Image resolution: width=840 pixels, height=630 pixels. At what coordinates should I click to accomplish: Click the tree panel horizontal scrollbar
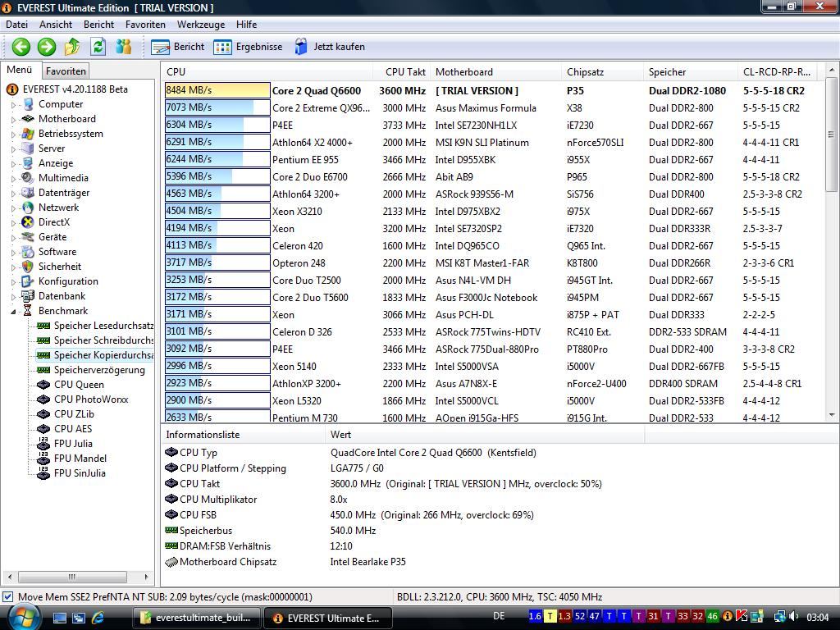click(x=72, y=577)
